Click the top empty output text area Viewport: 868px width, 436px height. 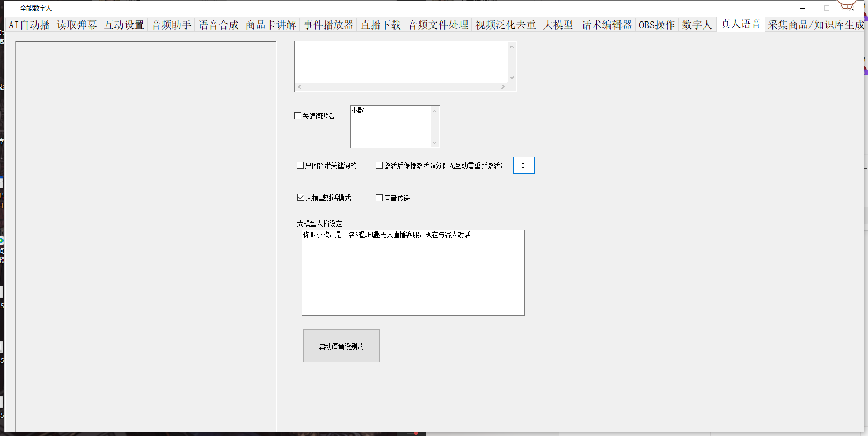pos(401,62)
